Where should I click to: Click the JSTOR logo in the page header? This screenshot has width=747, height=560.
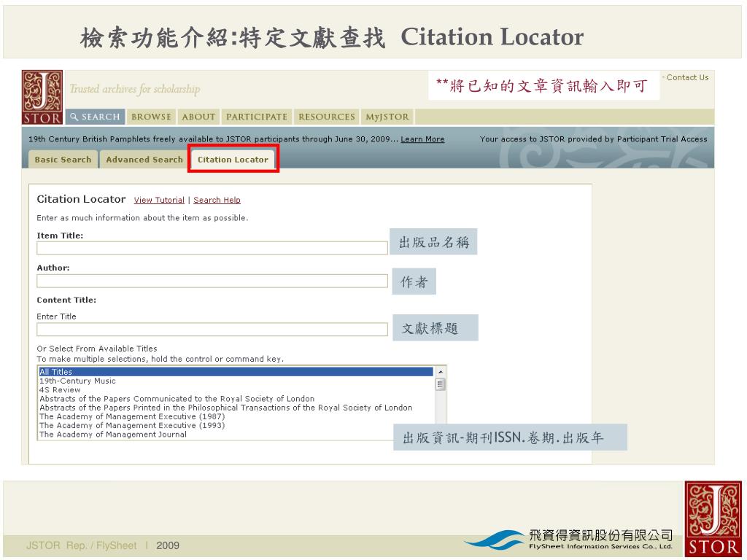coord(42,97)
